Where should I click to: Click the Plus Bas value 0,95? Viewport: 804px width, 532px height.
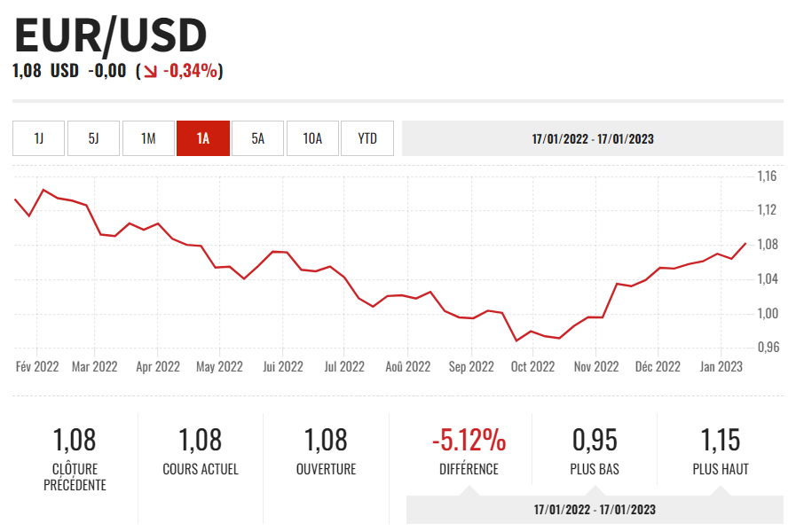[595, 439]
